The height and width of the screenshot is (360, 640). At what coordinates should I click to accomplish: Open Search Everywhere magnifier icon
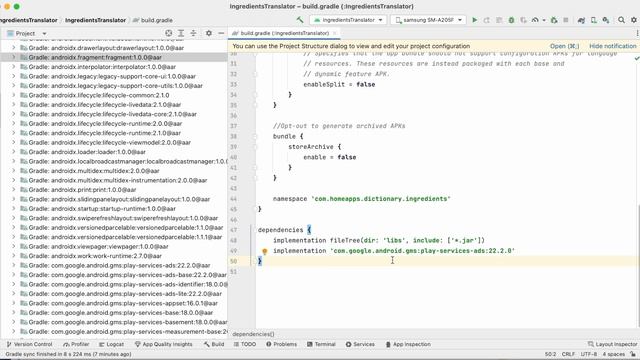click(x=621, y=20)
